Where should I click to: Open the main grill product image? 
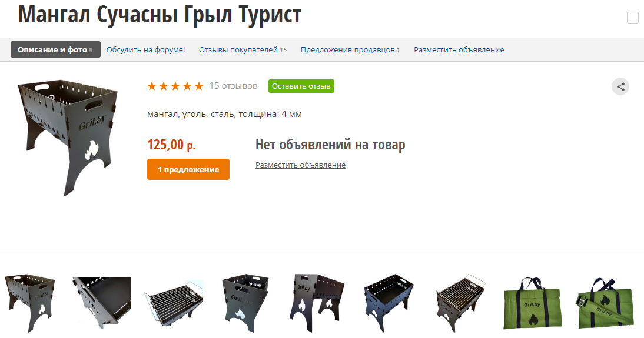click(68, 138)
